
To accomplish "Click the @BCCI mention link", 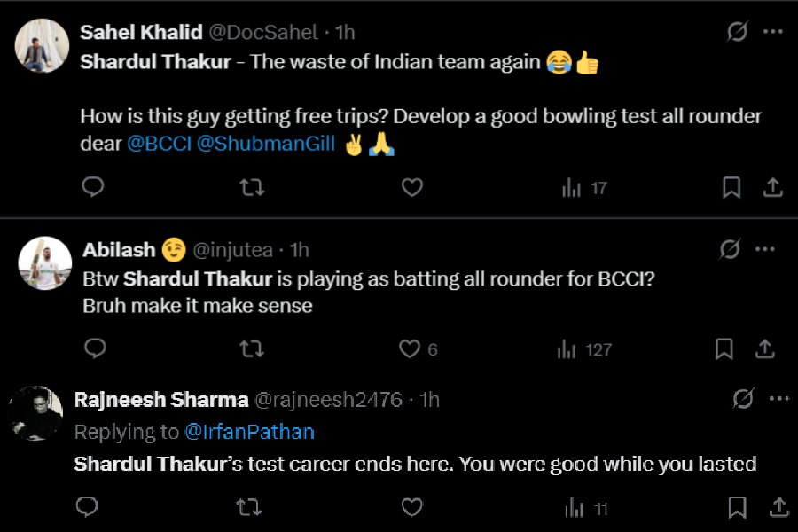I will (158, 144).
